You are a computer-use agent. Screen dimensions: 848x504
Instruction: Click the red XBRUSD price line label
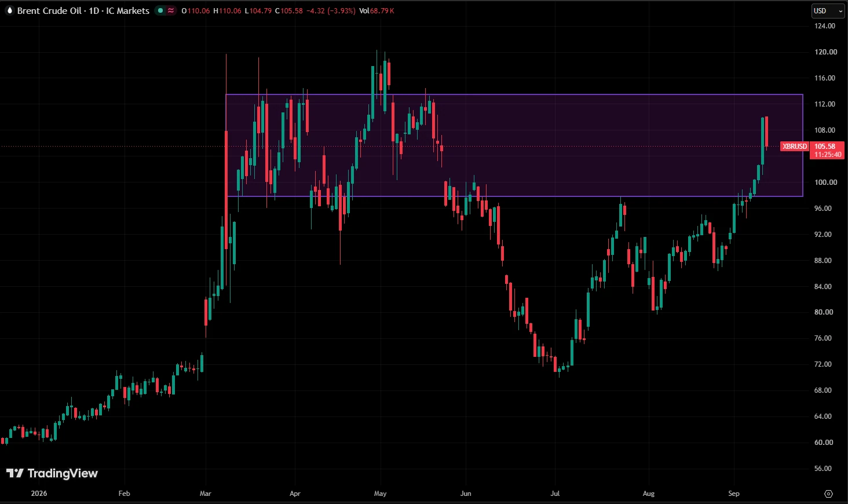coord(794,146)
